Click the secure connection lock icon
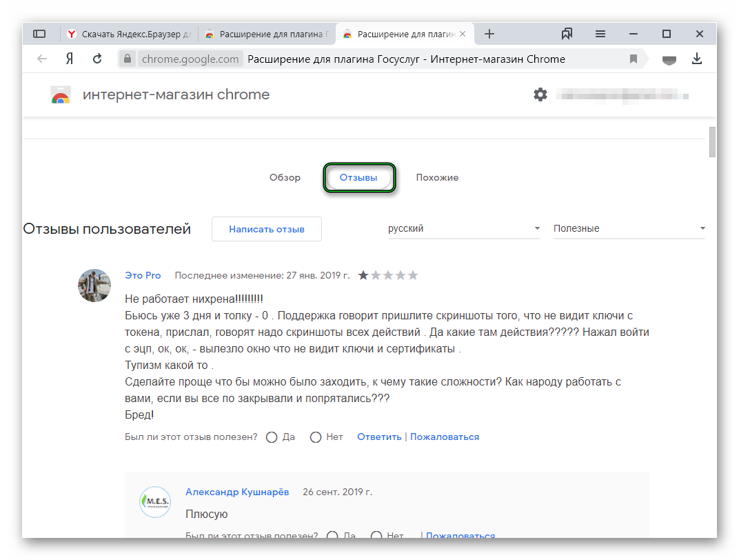This screenshot has width=739, height=560. [128, 59]
